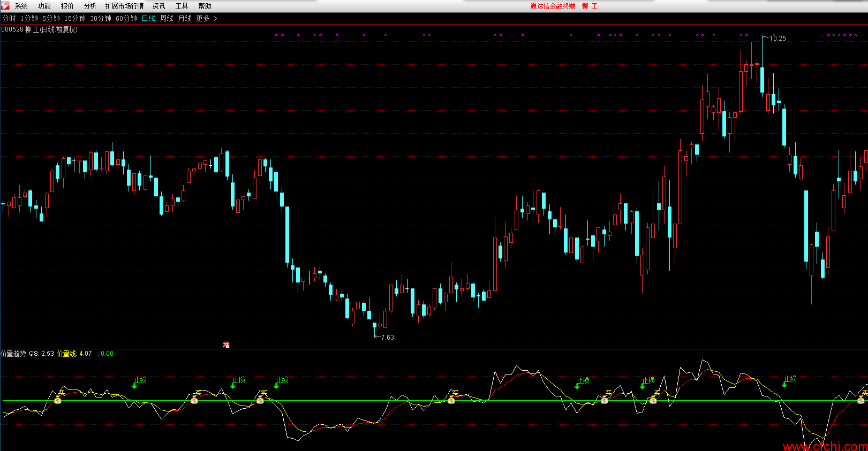Click the 柳工 stock name in title bar

pos(590,6)
